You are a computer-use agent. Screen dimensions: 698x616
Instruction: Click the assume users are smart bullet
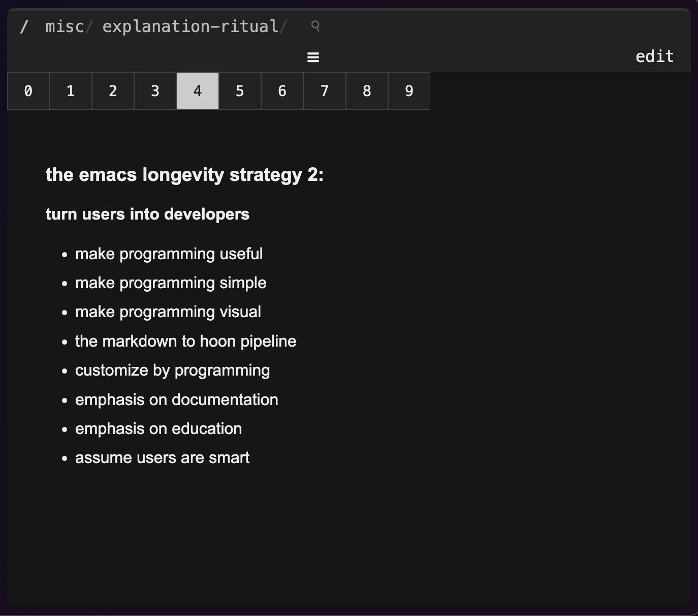(x=162, y=457)
